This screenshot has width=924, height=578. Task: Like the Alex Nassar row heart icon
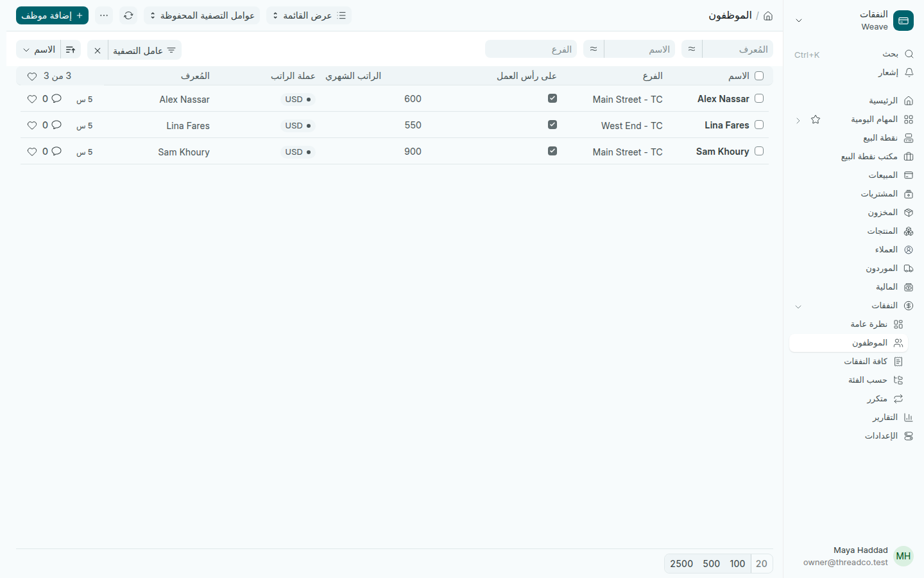click(x=32, y=99)
